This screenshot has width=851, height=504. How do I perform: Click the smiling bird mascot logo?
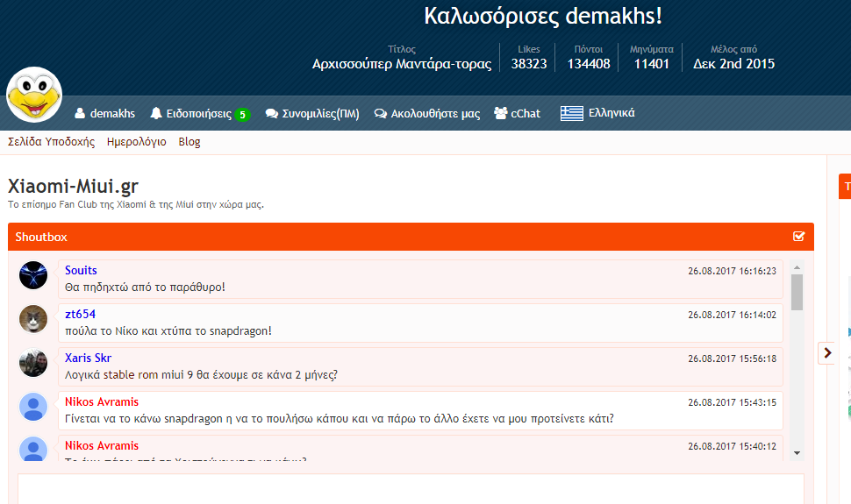pyautogui.click(x=34, y=95)
